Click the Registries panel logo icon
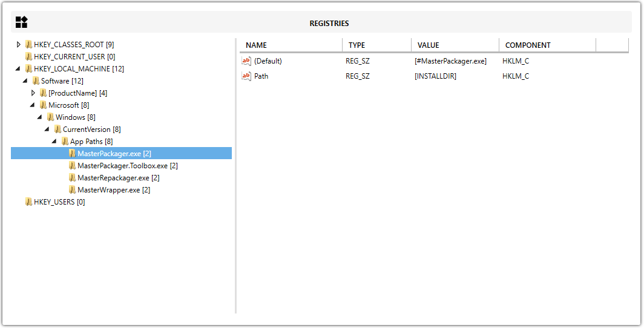Image resolution: width=644 pixels, height=328 pixels. [x=21, y=22]
